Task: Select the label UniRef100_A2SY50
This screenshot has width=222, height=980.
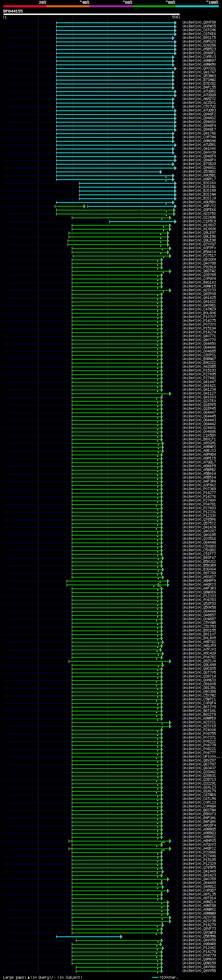Action: pos(199,214)
